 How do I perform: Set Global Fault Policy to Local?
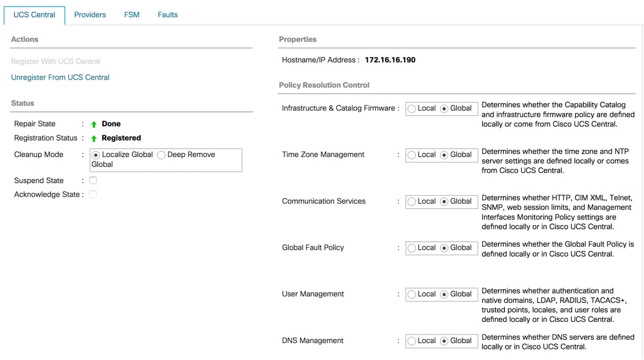tap(412, 248)
